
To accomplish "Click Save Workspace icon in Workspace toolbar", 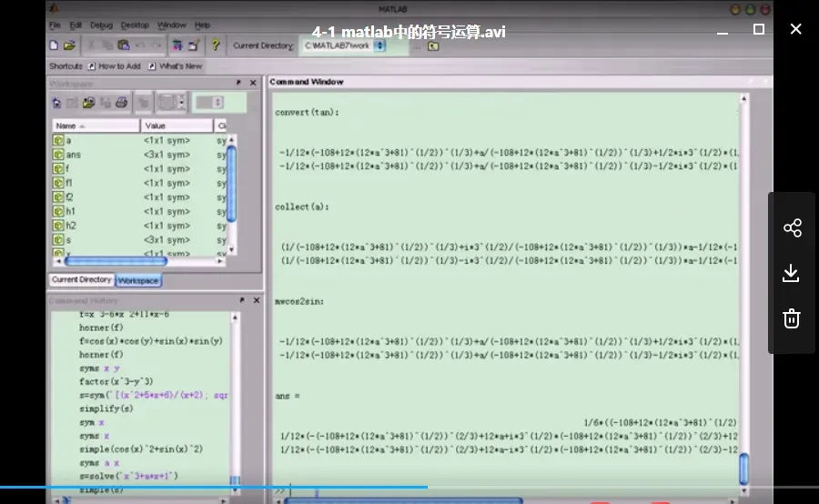I will coord(106,103).
